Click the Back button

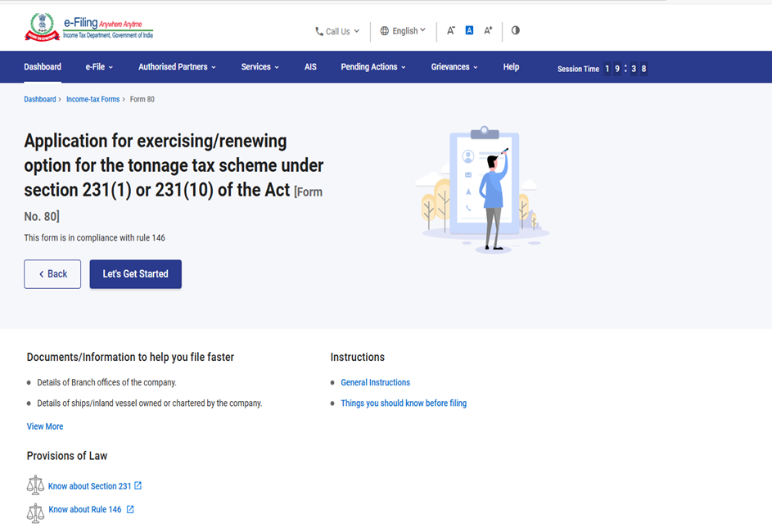pyautogui.click(x=52, y=274)
